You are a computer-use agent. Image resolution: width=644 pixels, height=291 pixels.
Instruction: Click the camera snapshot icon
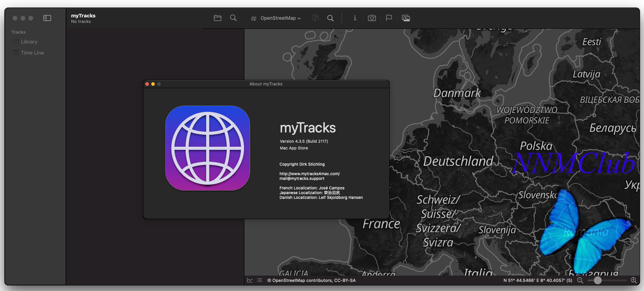pos(372,18)
